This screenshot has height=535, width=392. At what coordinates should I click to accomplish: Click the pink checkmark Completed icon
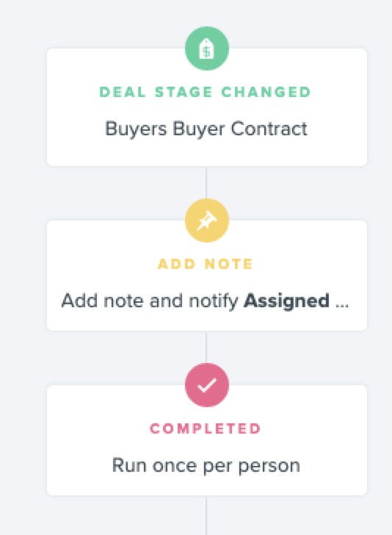coord(206,385)
